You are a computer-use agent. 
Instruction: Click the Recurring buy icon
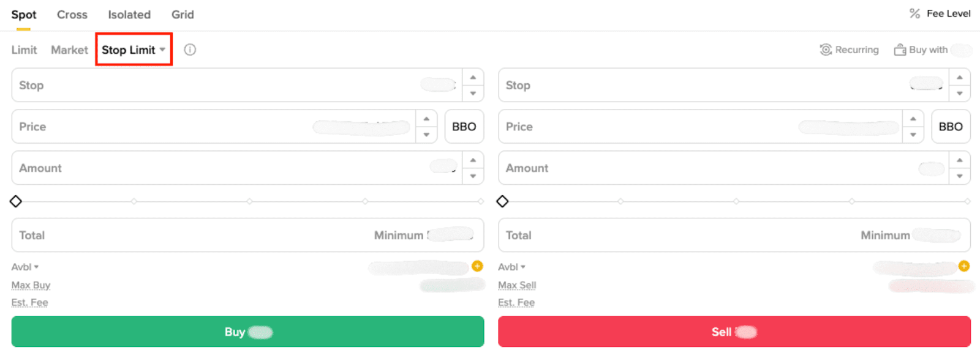[x=826, y=50]
